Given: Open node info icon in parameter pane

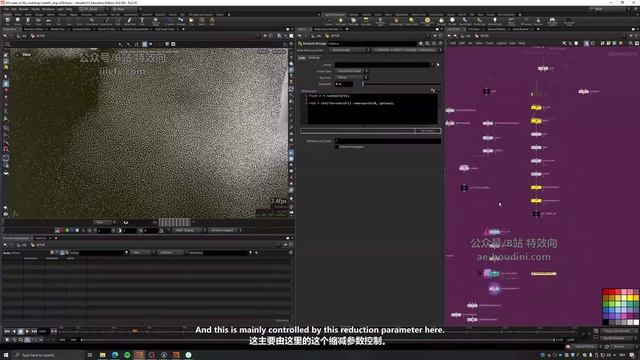Looking at the screenshot, I should (433, 43).
